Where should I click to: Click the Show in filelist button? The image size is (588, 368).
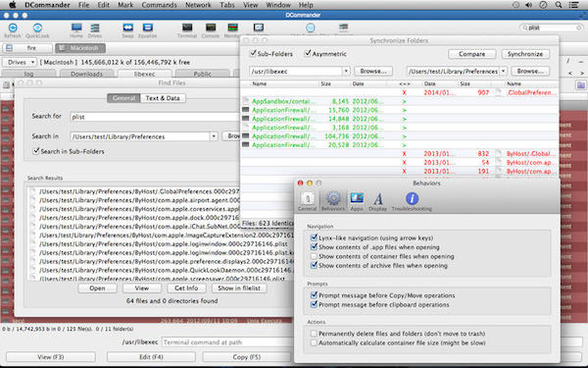[x=239, y=288]
